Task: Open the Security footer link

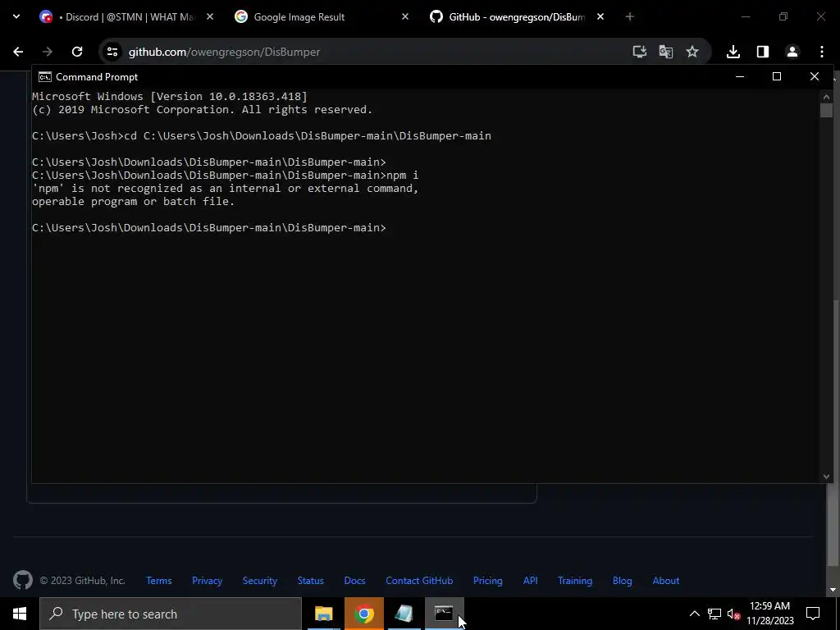Action: (260, 581)
